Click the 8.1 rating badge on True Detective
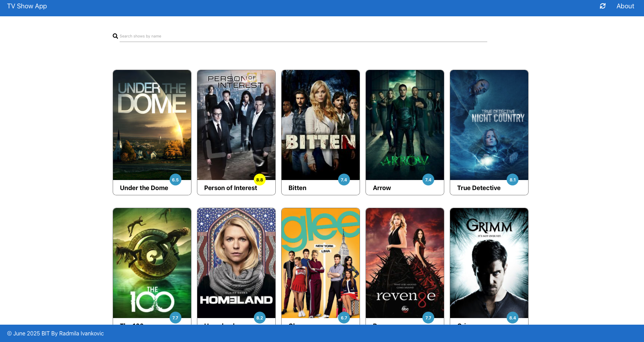The width and height of the screenshot is (644, 342). pyautogui.click(x=512, y=180)
